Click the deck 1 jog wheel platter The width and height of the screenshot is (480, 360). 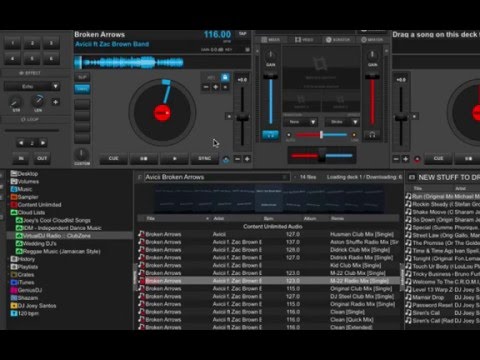coord(162,113)
